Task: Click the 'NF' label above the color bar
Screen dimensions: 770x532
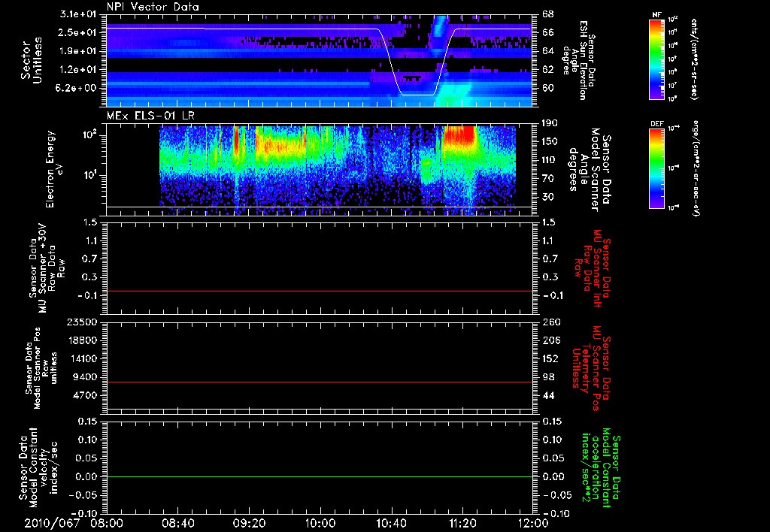Action: point(656,15)
